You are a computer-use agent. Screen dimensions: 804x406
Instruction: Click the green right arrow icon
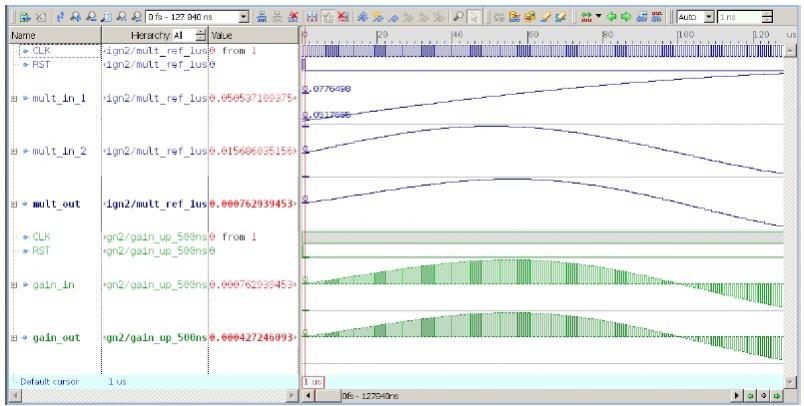tap(626, 17)
